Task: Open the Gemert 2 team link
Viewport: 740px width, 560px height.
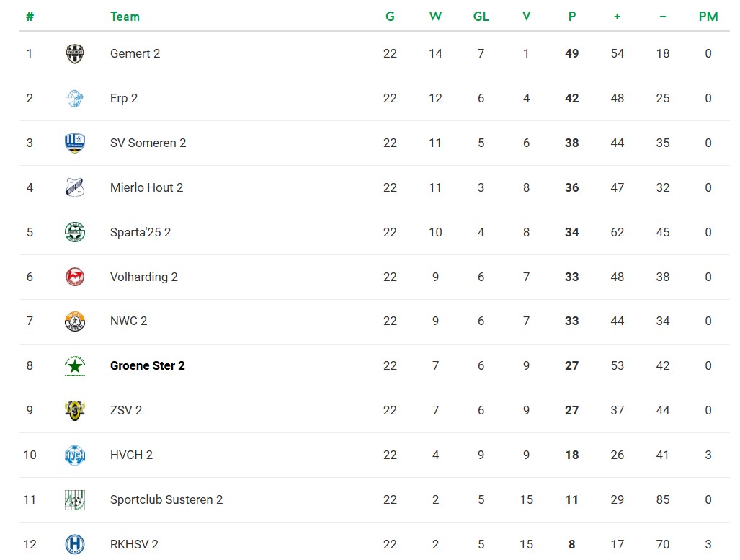Action: coord(135,54)
